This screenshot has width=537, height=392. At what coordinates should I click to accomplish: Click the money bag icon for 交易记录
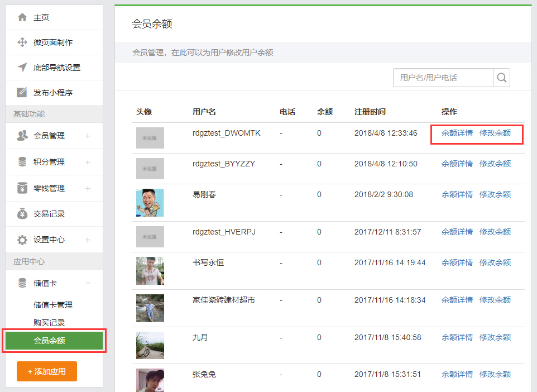tap(22, 214)
